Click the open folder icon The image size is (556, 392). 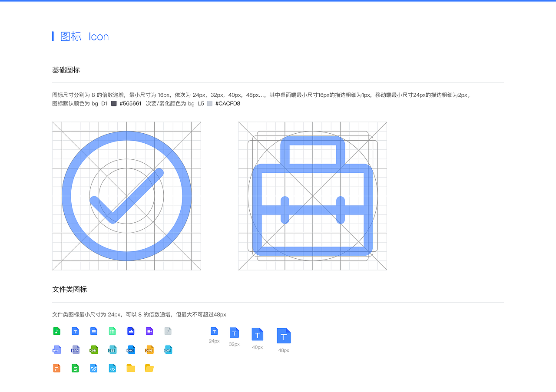(x=149, y=368)
